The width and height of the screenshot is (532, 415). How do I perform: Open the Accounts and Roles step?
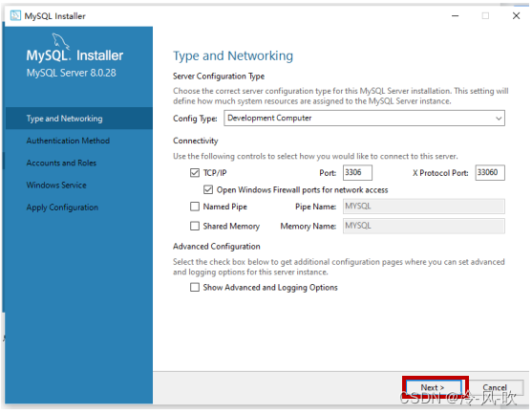[61, 163]
